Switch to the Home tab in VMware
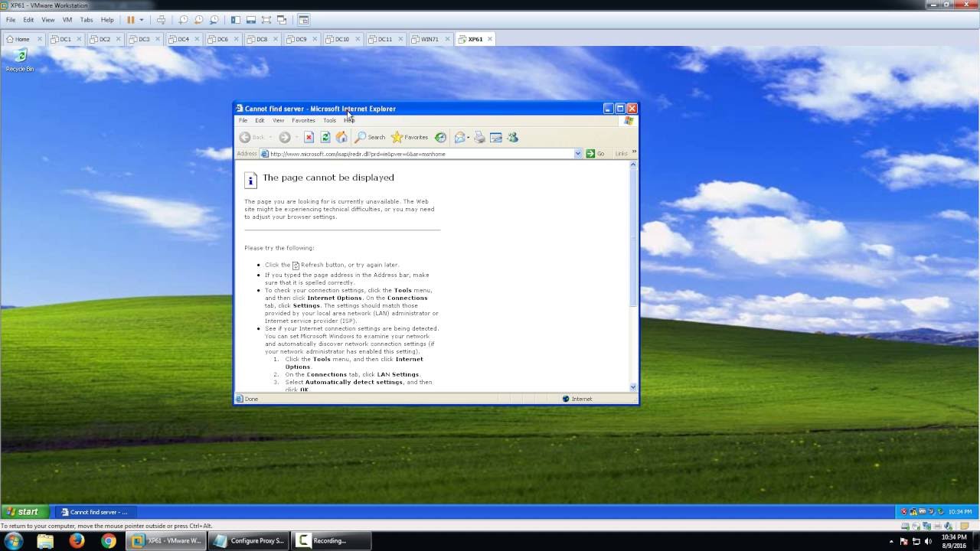The image size is (980, 551). click(22, 39)
